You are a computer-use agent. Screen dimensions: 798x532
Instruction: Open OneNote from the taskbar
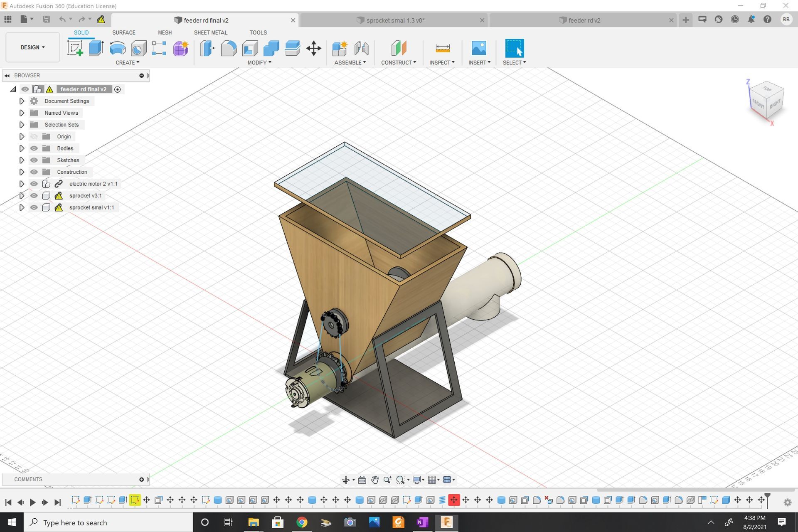(422, 522)
